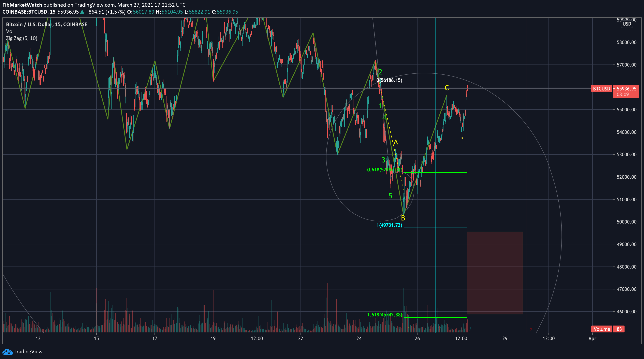Click the 52000.00 price axis label

pos(627,177)
